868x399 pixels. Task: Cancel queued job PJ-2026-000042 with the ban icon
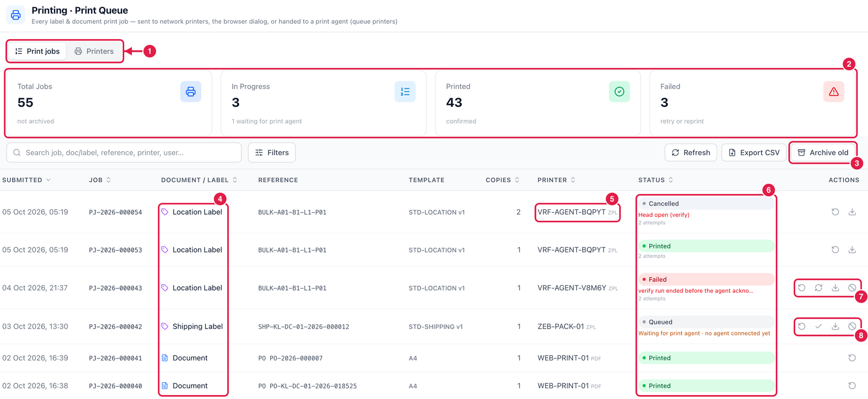852,326
